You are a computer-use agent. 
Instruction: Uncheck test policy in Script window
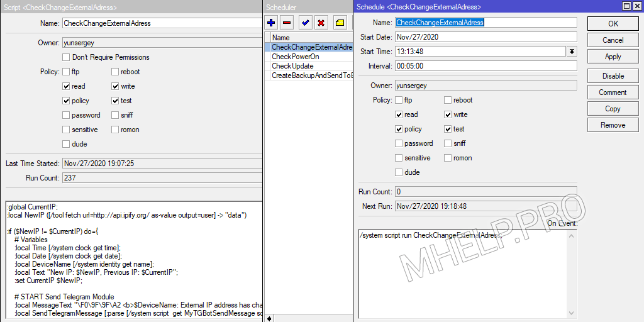point(115,101)
